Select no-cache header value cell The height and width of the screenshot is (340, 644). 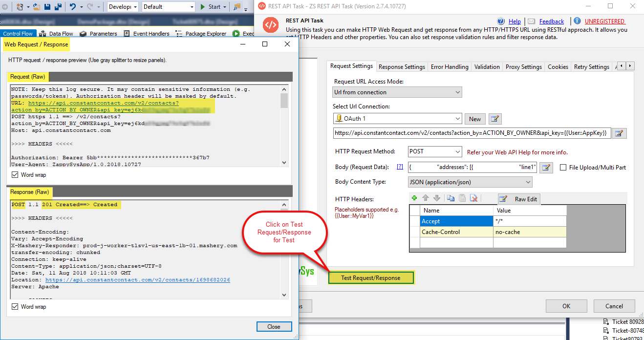coord(530,232)
